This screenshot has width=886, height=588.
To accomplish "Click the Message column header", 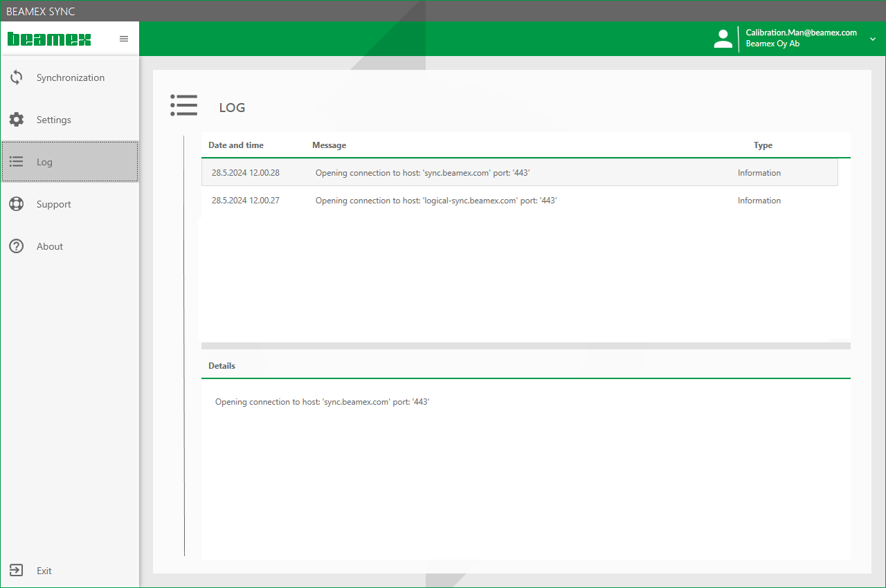I will [x=329, y=145].
